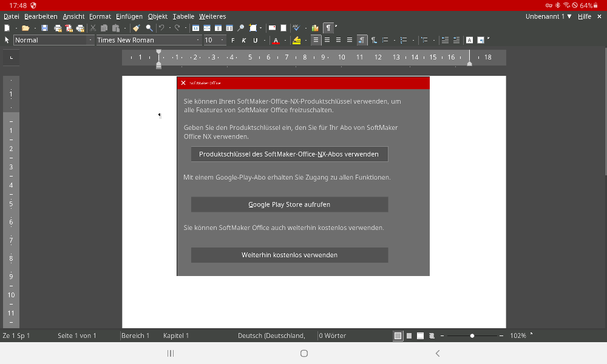Click the Cut scissors icon

tap(93, 28)
